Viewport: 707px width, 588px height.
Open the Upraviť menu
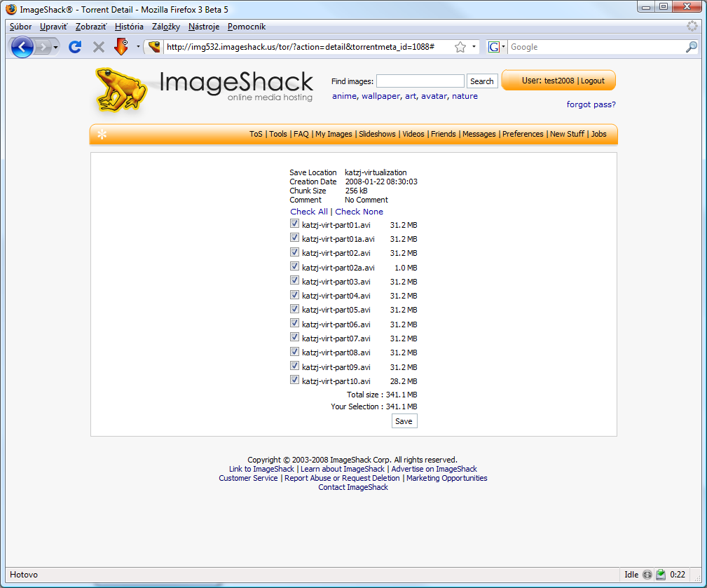click(x=53, y=27)
